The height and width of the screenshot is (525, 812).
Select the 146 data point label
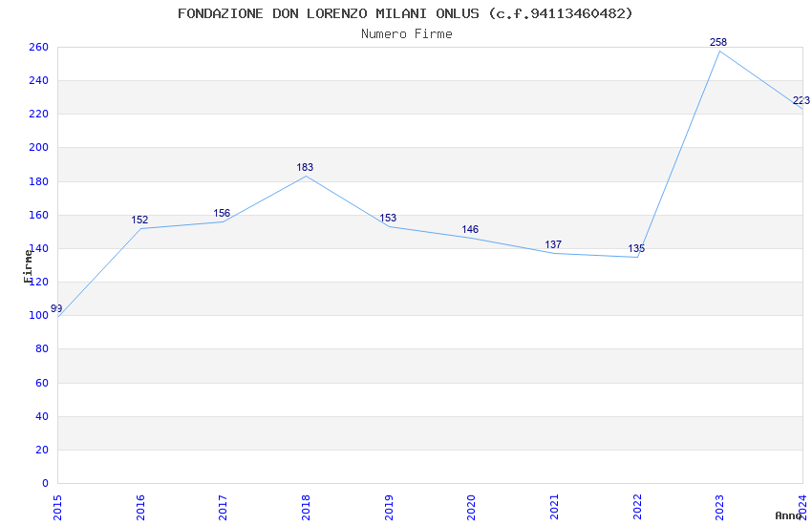[x=470, y=229]
